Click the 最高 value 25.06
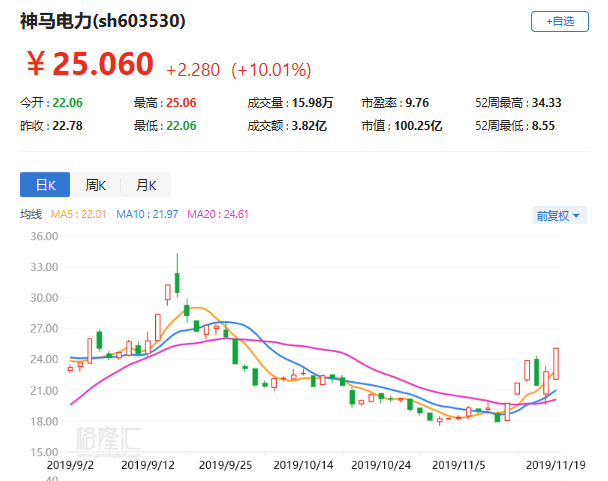The height and width of the screenshot is (481, 608). click(x=181, y=103)
